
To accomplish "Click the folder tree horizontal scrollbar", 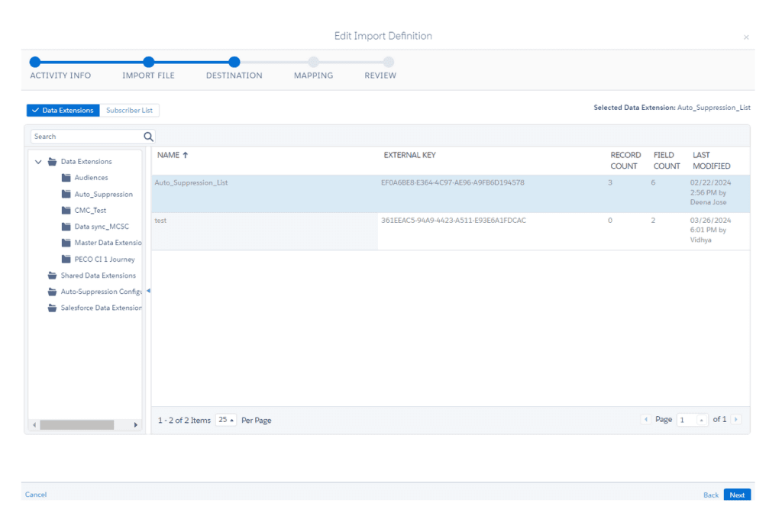I will (77, 425).
